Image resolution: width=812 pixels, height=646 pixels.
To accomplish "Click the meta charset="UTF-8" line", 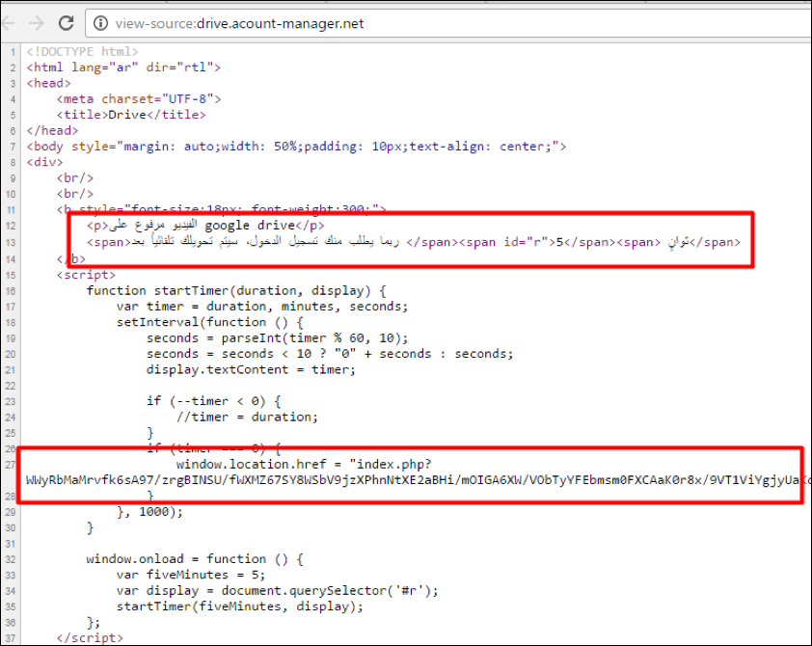I will coord(139,99).
